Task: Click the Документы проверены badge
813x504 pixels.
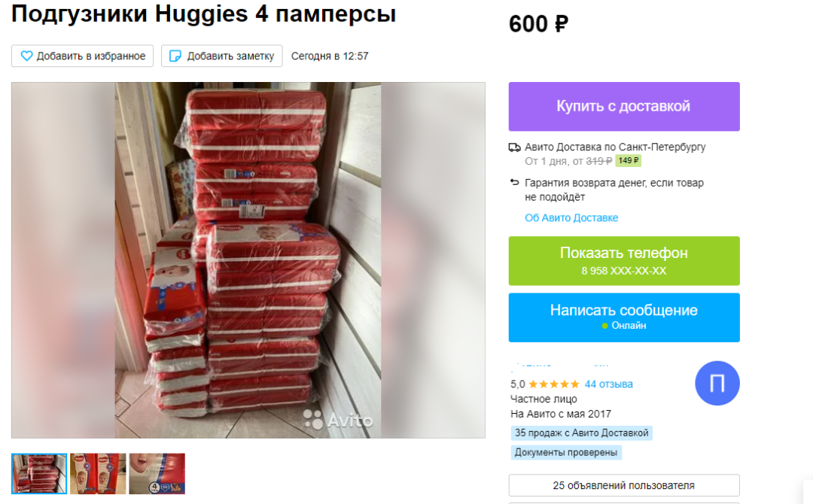Action: 565,452
